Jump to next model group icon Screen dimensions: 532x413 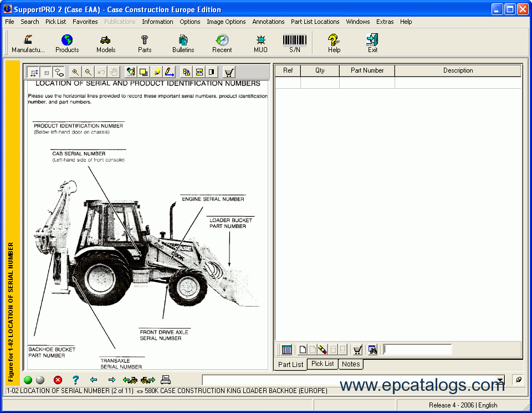tap(148, 380)
